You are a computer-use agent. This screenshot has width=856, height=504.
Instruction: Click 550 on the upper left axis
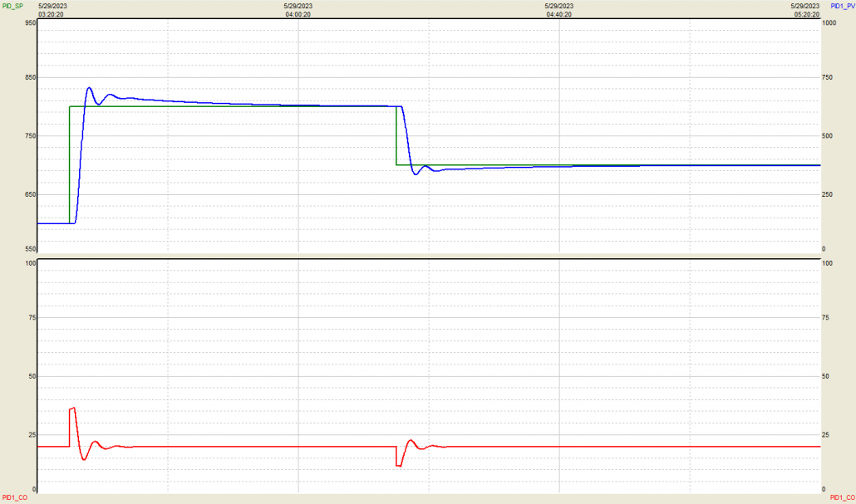(x=30, y=248)
